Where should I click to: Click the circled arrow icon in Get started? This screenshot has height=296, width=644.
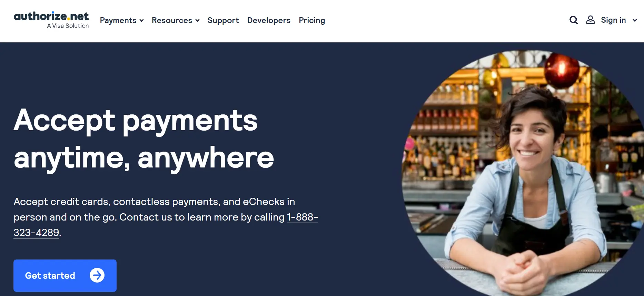pyautogui.click(x=97, y=275)
